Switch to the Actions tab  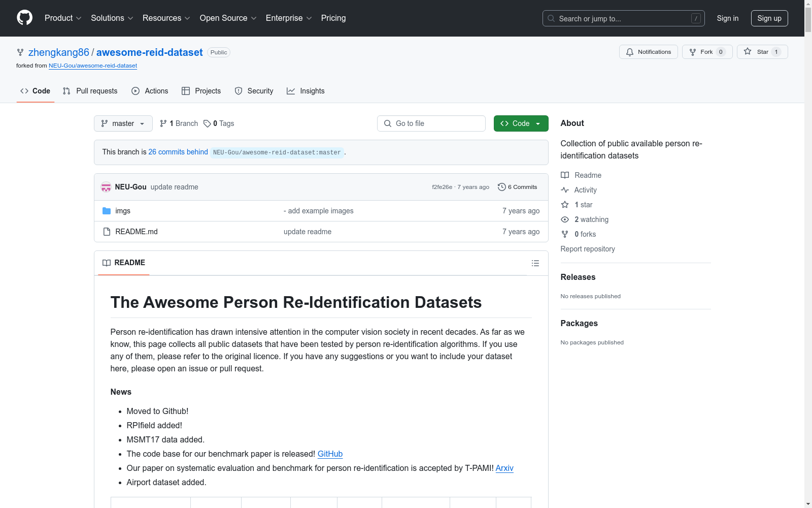[150, 91]
